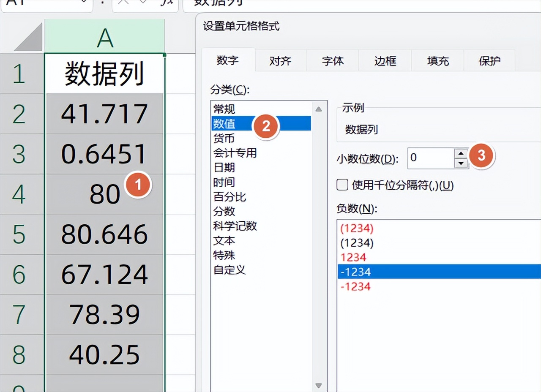This screenshot has height=392, width=541.
Task: Select row 2 header
Action: click(22, 114)
